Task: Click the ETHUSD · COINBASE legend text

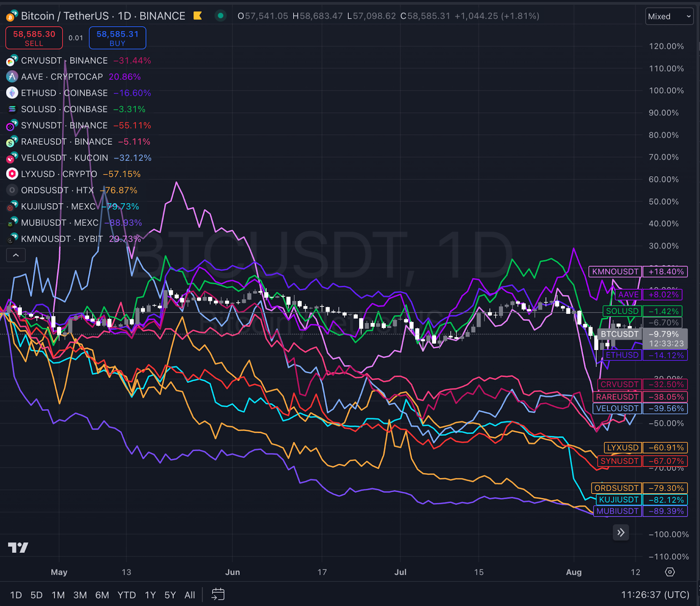Action: tap(64, 93)
